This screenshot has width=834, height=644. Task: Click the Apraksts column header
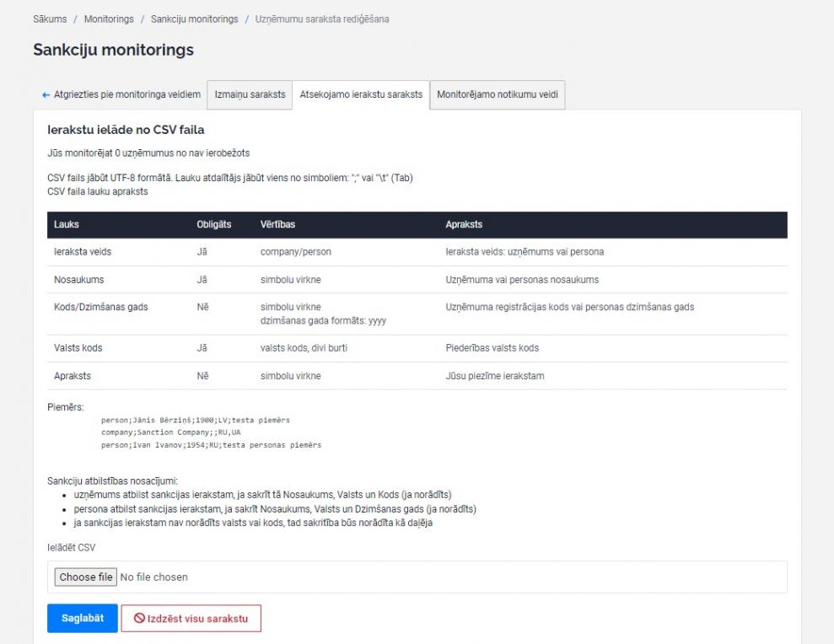[464, 225]
